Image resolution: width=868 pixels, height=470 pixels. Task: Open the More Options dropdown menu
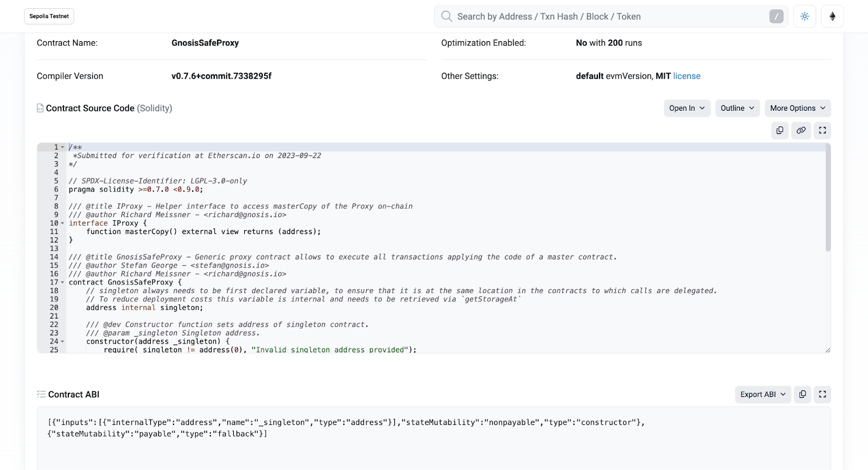point(797,108)
